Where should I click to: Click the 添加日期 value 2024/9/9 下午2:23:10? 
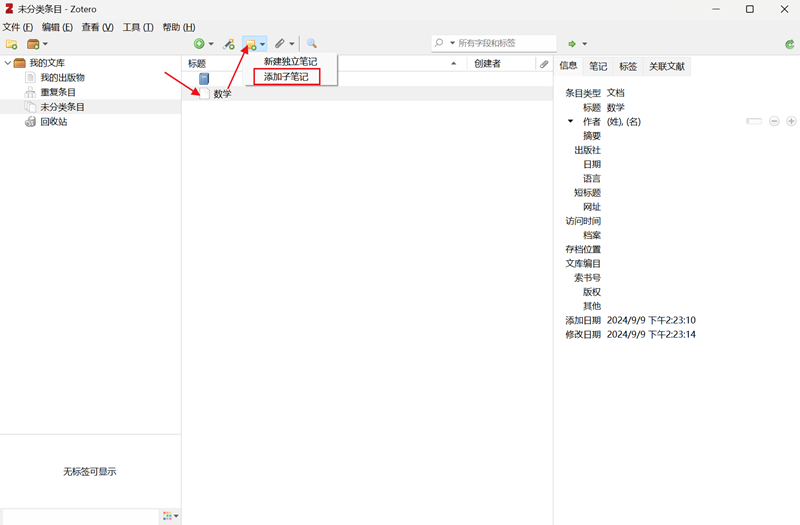click(651, 320)
